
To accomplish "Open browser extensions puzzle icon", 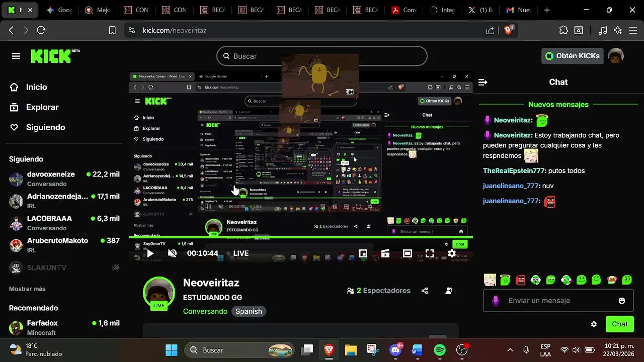I will click(563, 30).
